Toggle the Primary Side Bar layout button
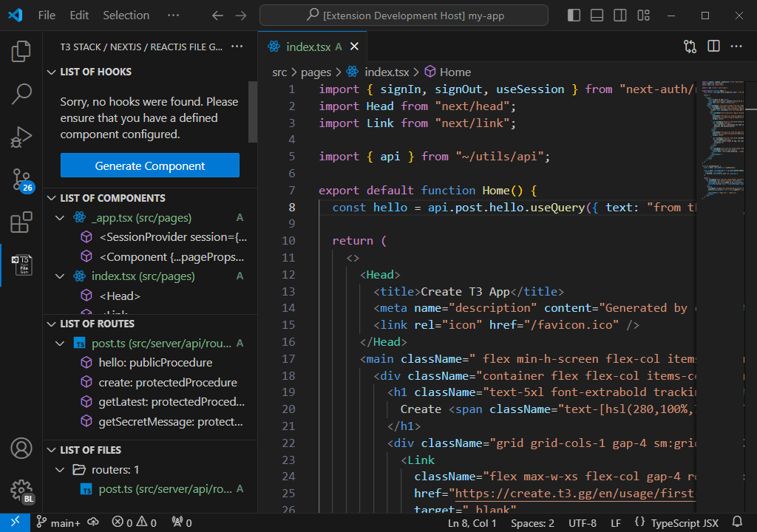Image resolution: width=757 pixels, height=532 pixels. pyautogui.click(x=574, y=16)
